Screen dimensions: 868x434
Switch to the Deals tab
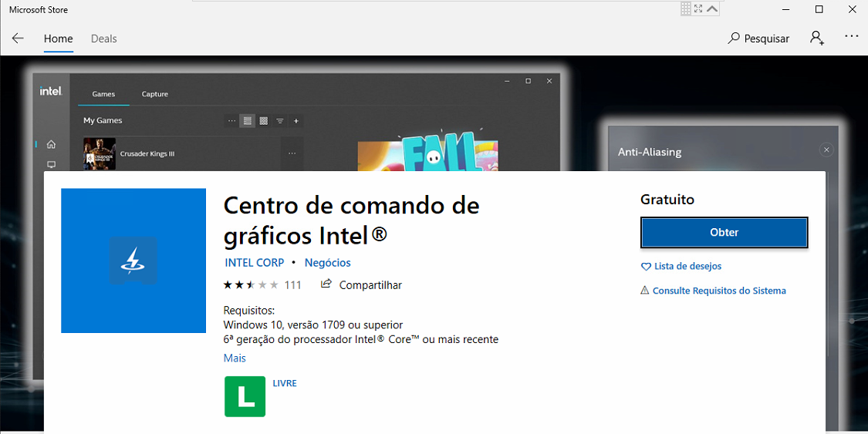coord(103,39)
